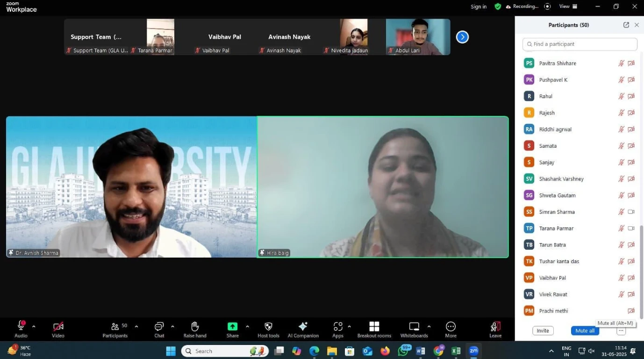Unmute microphone with the Audio button

click(x=21, y=326)
